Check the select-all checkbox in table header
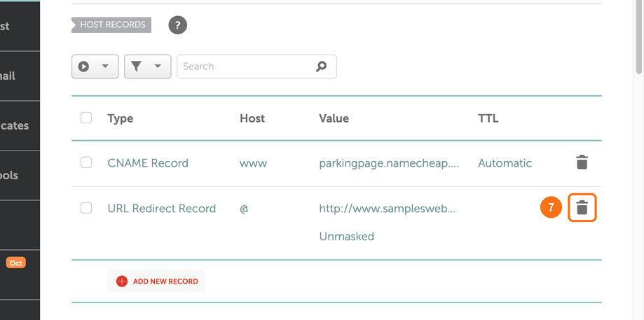Image resolution: width=644 pixels, height=320 pixels. [85, 118]
